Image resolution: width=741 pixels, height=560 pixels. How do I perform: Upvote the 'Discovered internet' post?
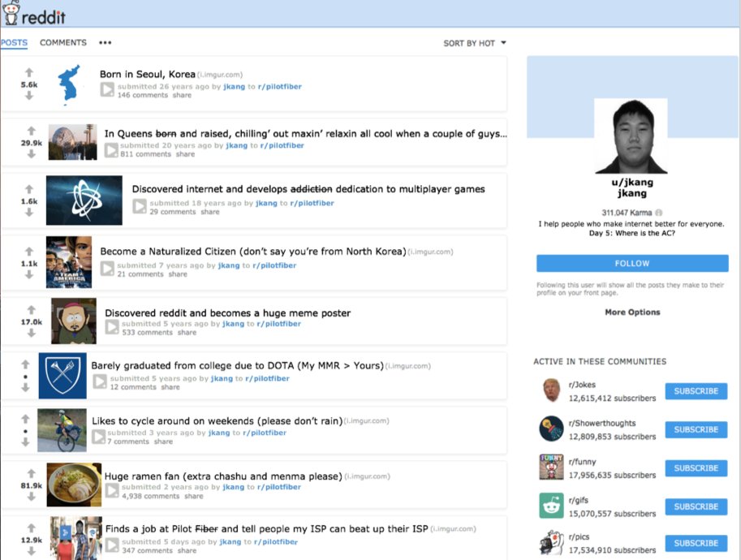coord(29,189)
